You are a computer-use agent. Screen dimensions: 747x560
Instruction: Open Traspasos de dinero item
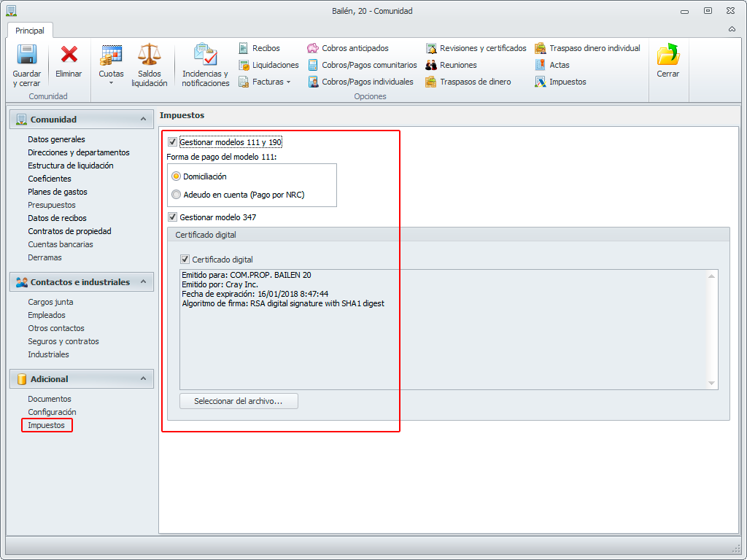(x=468, y=82)
